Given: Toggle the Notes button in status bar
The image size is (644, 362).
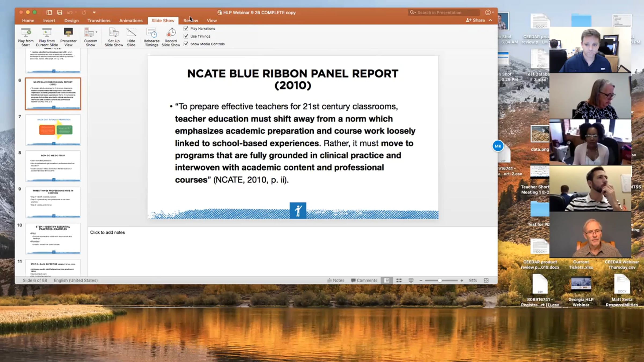Looking at the screenshot, I should tap(336, 280).
